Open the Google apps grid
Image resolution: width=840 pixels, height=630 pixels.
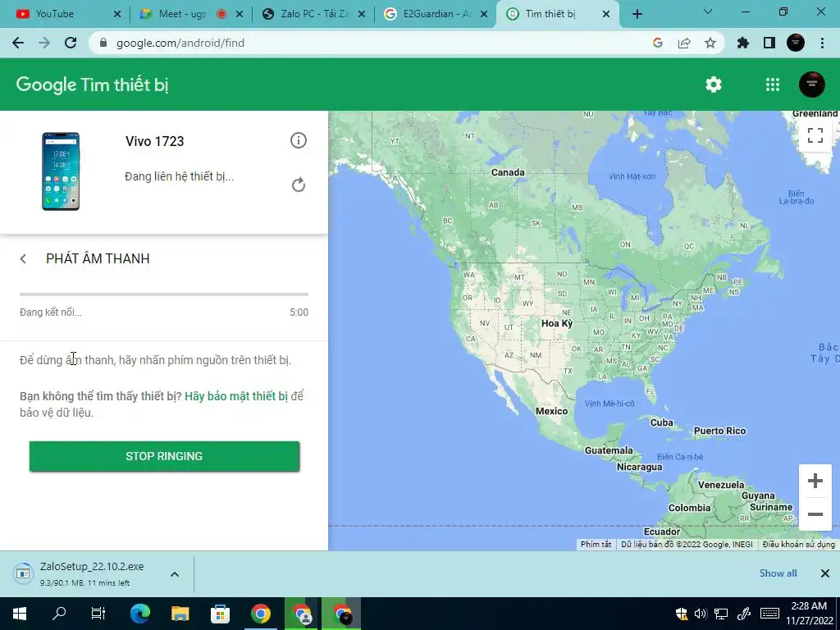tap(773, 84)
